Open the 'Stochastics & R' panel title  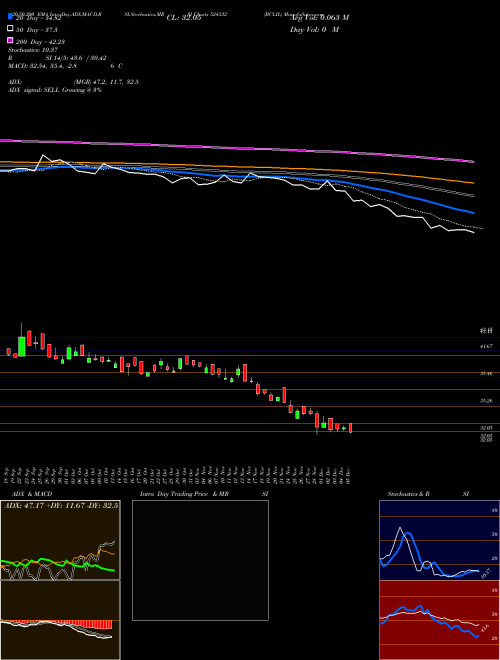click(408, 494)
